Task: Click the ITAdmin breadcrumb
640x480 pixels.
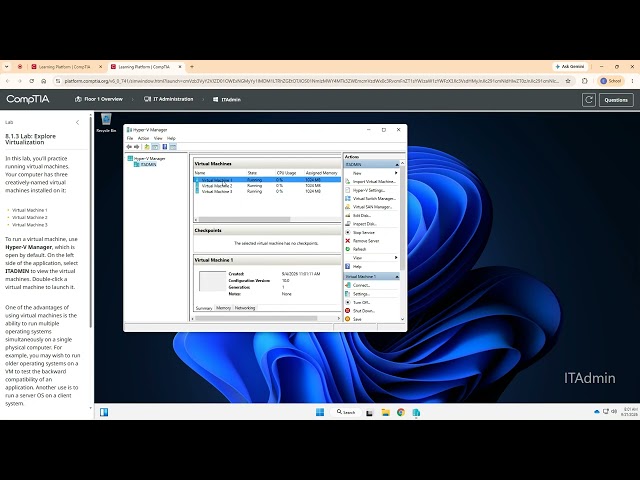Action: [227, 100]
